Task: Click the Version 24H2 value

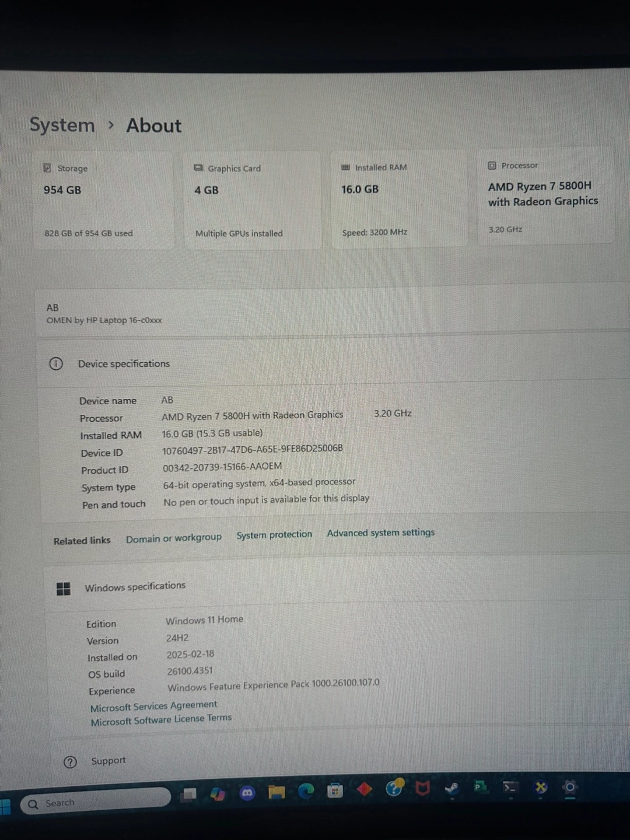Action: 177,638
